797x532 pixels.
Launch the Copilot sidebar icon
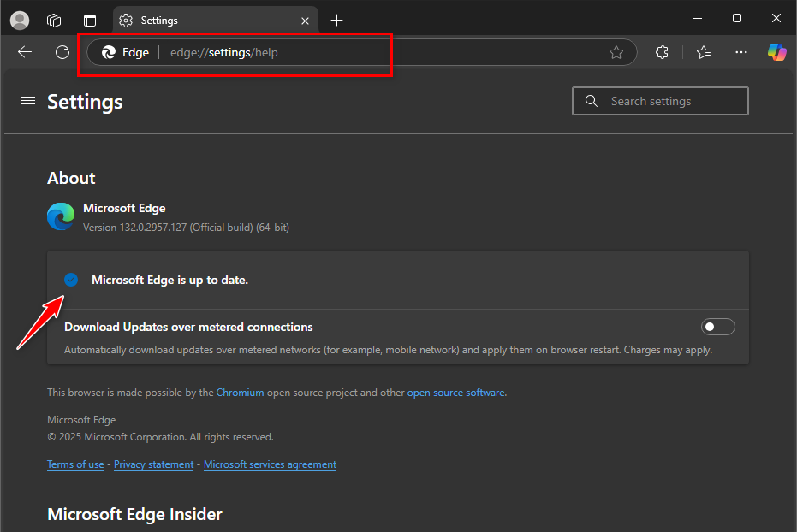coord(776,52)
